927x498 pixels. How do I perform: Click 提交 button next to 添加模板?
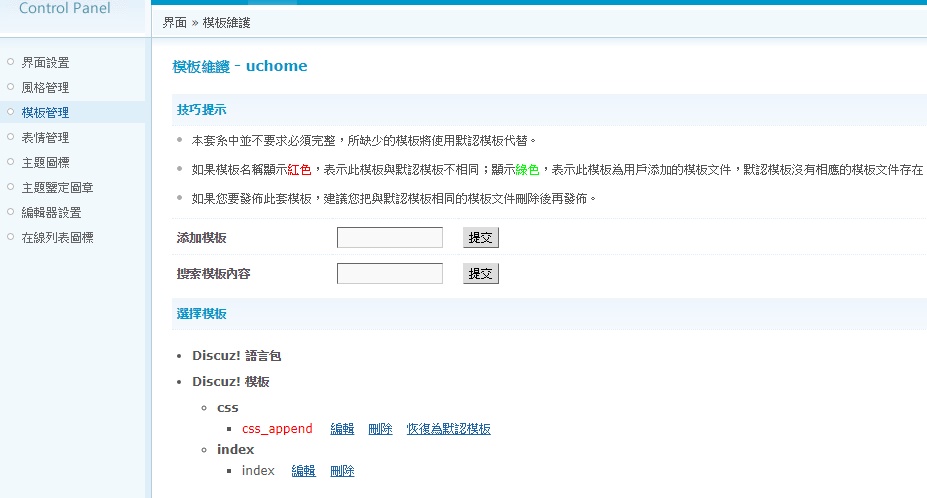[480, 238]
